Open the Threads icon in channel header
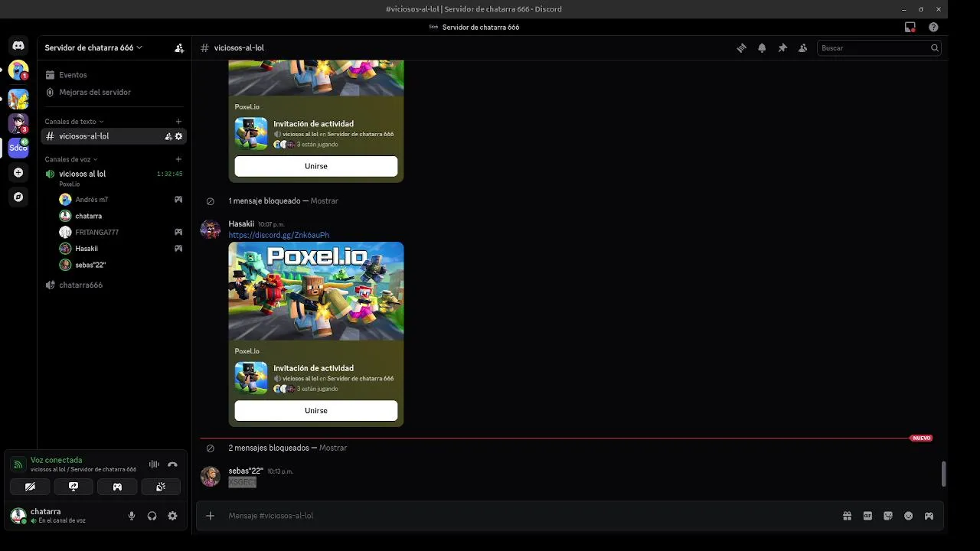The height and width of the screenshot is (551, 980). click(x=741, y=47)
